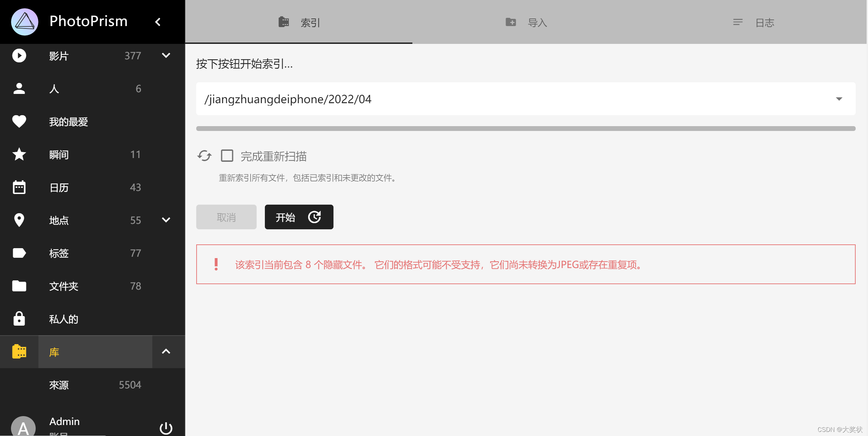Click the PhotoPrism logo icon
This screenshot has width=868, height=436.
pyautogui.click(x=25, y=22)
